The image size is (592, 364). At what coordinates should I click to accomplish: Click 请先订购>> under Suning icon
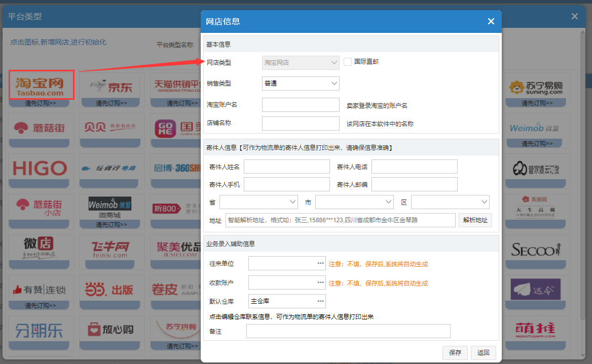pos(537,103)
